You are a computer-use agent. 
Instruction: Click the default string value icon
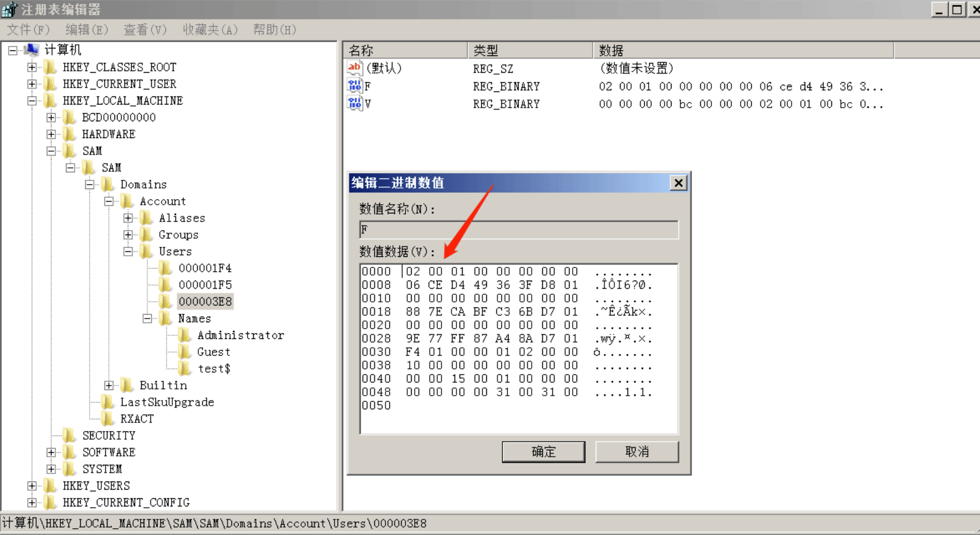click(354, 68)
